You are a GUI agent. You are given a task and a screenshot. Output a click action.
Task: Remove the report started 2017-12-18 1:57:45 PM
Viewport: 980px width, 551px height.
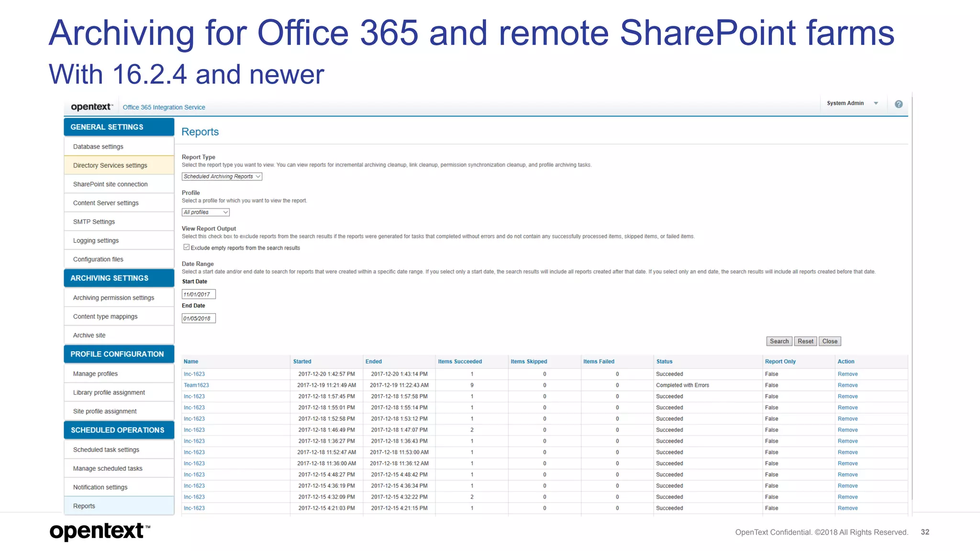[x=847, y=397]
